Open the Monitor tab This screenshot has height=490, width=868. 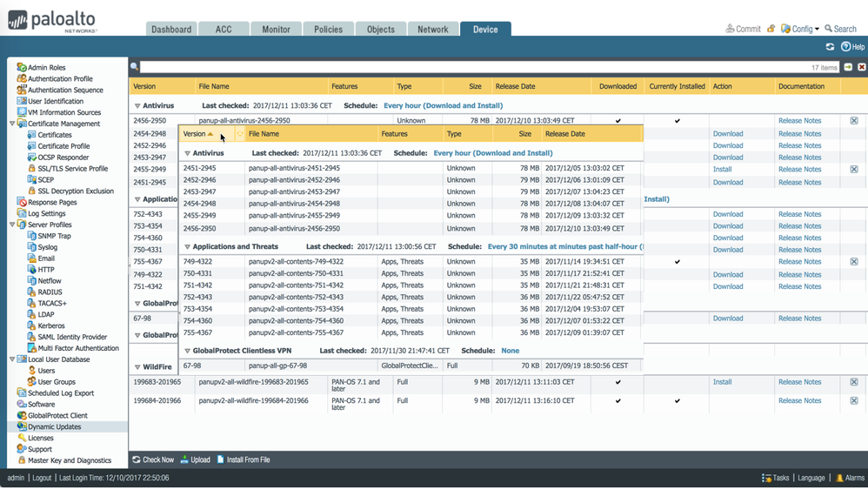(x=276, y=30)
